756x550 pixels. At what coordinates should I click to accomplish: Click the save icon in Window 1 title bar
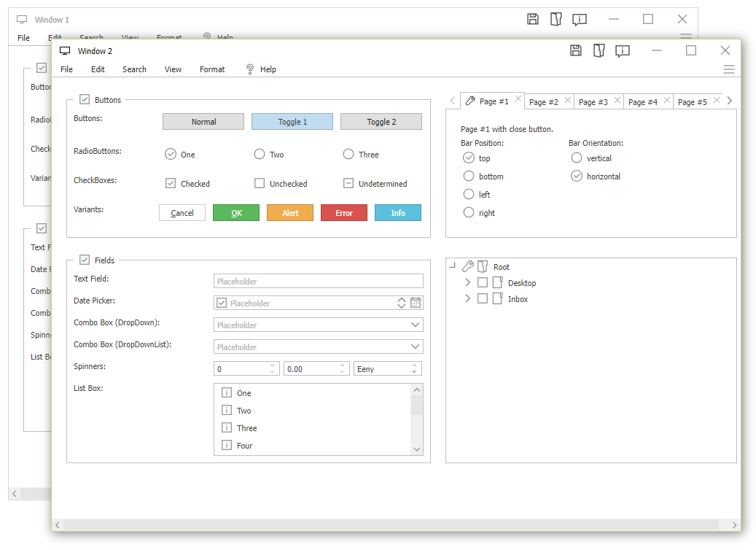coord(533,19)
